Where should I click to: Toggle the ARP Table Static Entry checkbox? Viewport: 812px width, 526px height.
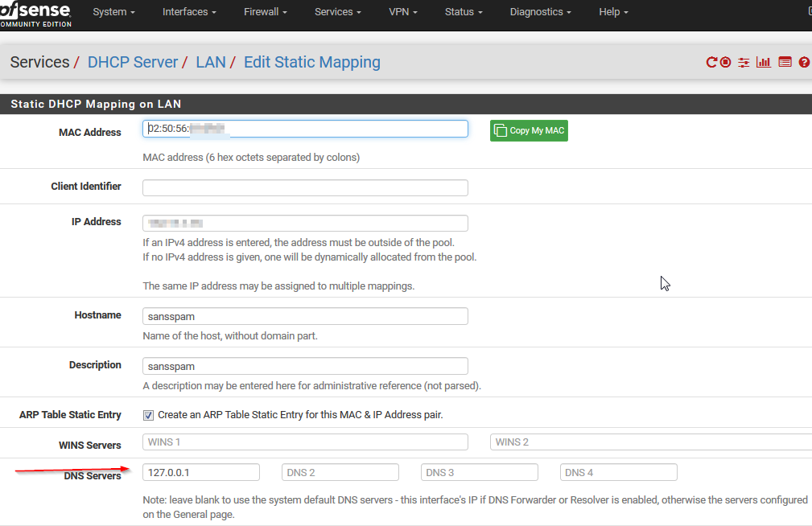click(x=148, y=415)
